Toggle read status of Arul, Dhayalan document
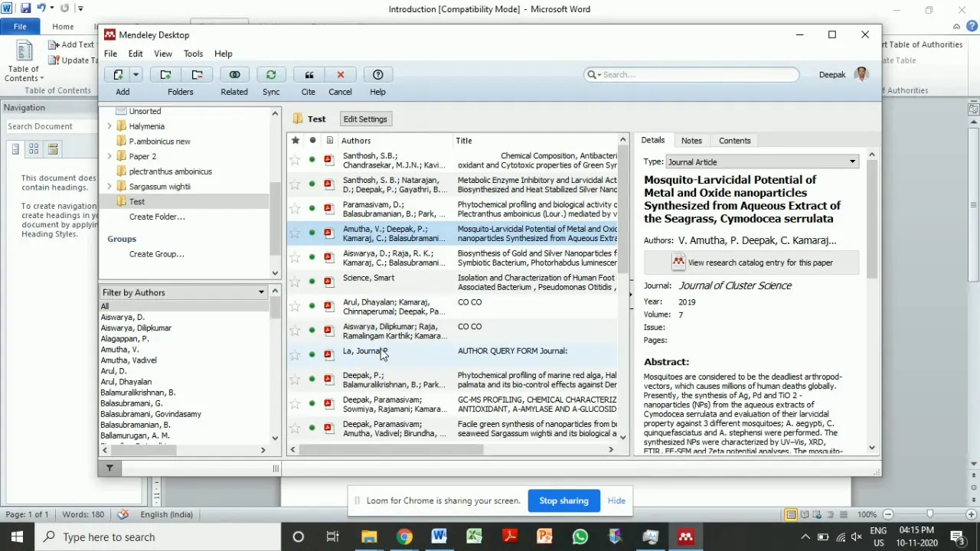 coord(312,306)
